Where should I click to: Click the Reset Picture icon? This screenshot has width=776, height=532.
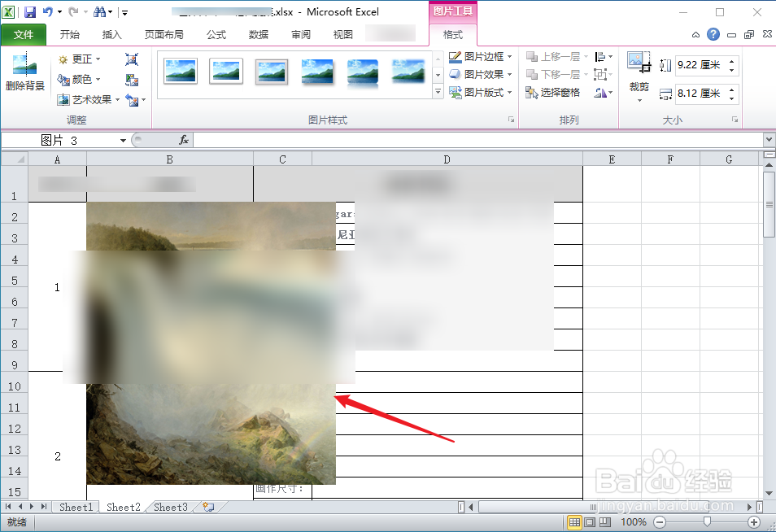(132, 100)
